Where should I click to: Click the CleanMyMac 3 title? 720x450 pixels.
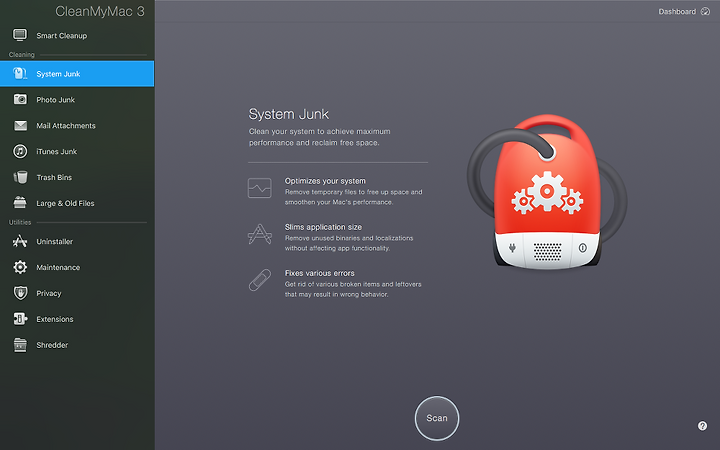pos(100,11)
